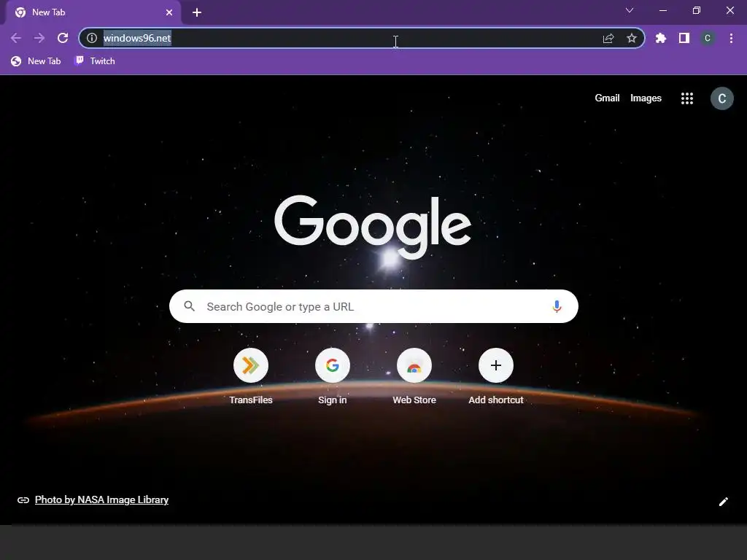747x560 pixels.
Task: Open Google apps grid
Action: pos(687,98)
